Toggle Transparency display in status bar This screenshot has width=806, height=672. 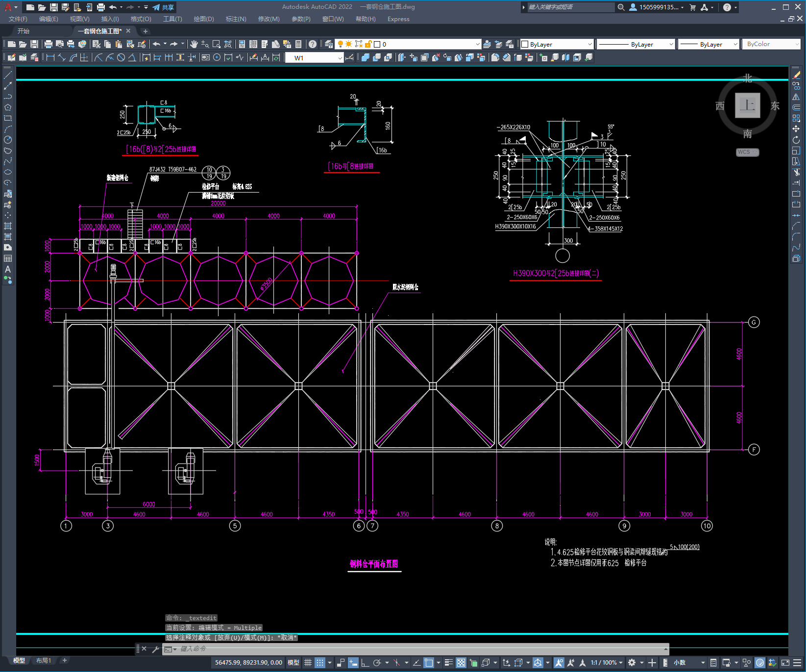coord(461,663)
